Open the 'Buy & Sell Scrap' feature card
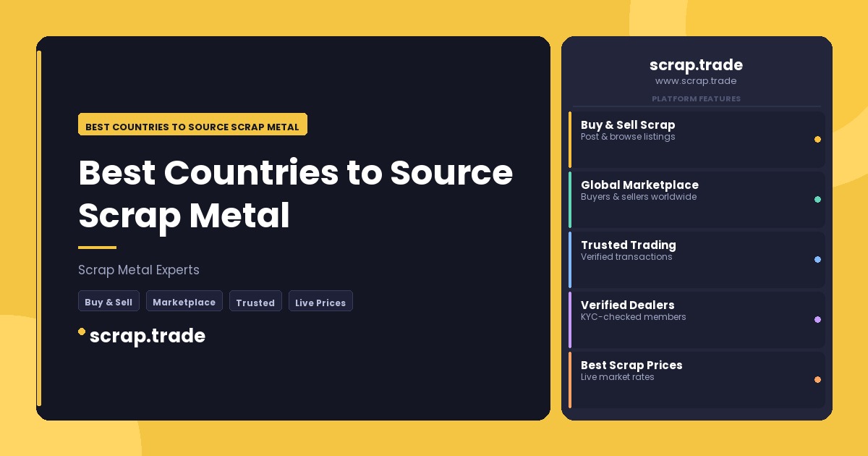The width and height of the screenshot is (868, 456). pyautogui.click(x=697, y=139)
